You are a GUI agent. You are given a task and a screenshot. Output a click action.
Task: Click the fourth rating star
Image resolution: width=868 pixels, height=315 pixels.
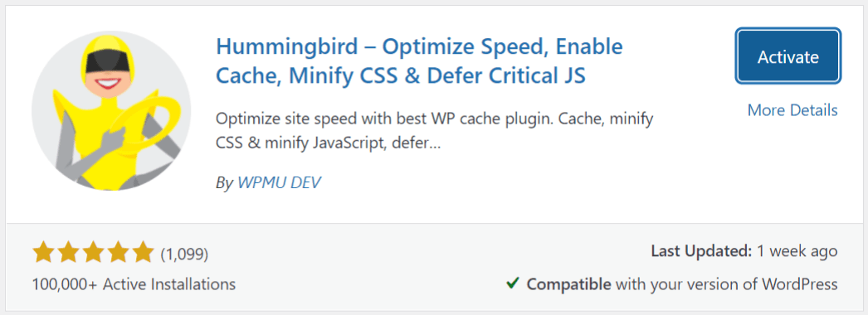[117, 253]
